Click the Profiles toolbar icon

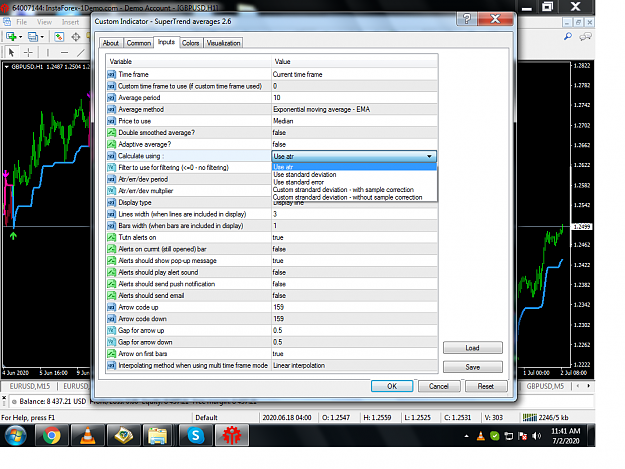[35, 37]
